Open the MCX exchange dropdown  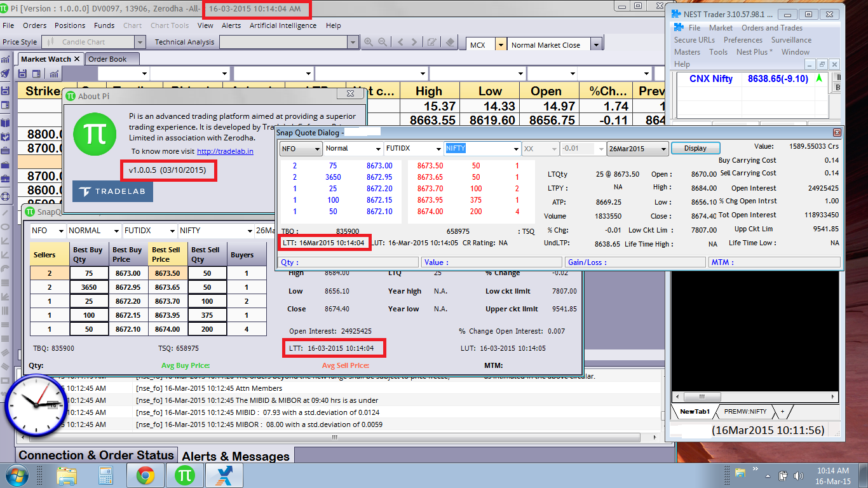(x=500, y=45)
